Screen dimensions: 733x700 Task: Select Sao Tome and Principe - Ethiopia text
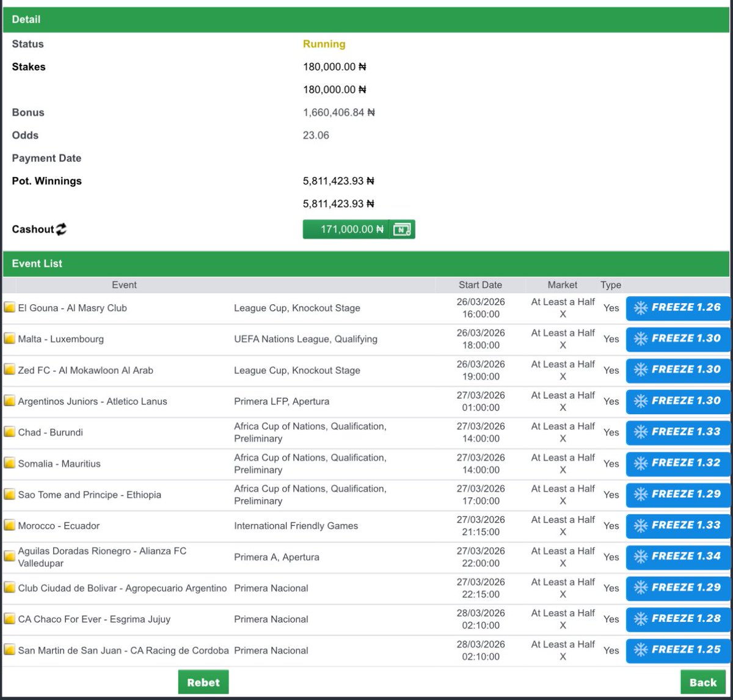click(90, 495)
